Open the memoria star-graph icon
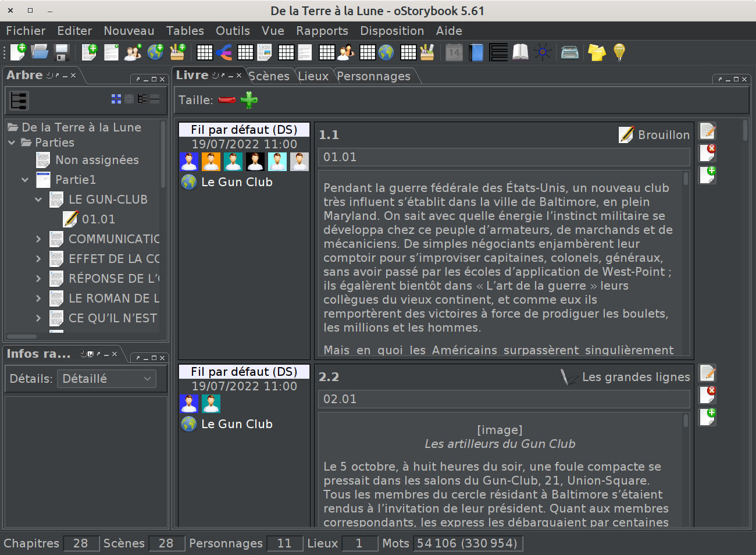The width and height of the screenshot is (756, 555). pos(543,52)
